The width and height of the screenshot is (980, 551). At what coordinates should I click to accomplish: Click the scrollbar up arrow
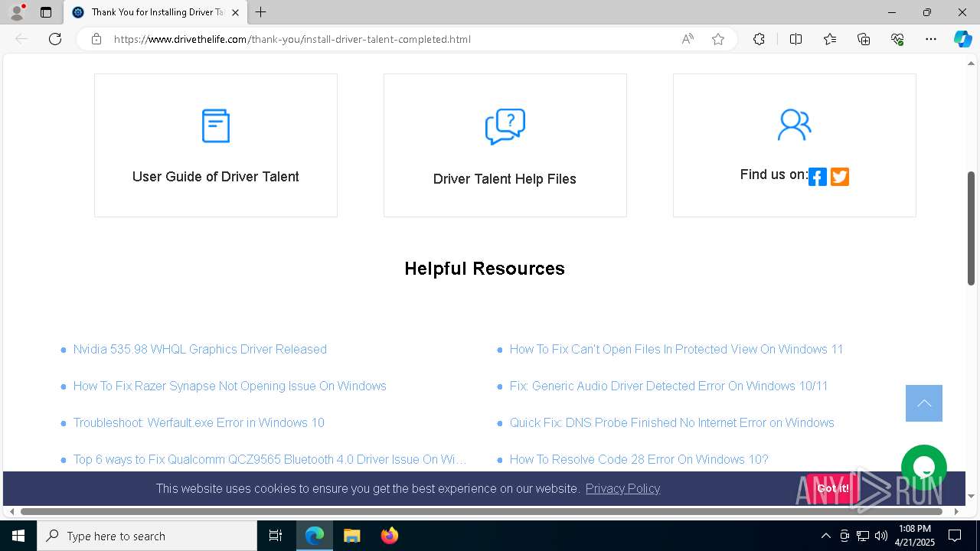[971, 64]
